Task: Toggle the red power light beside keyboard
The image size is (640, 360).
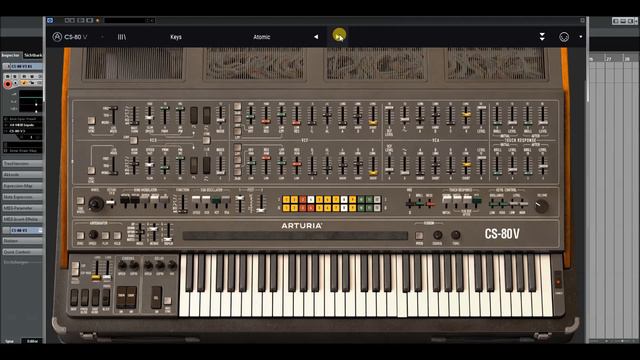Action: tap(558, 282)
